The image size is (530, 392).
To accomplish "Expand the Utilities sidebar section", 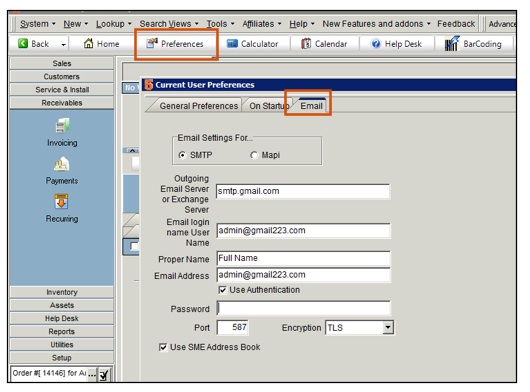I will point(62,345).
